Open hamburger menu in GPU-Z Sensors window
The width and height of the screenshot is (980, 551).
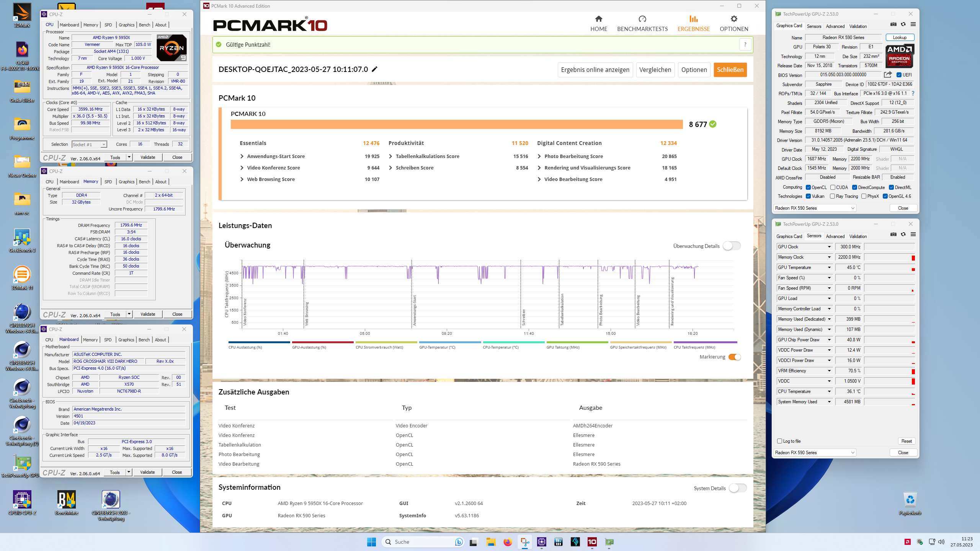click(x=913, y=234)
